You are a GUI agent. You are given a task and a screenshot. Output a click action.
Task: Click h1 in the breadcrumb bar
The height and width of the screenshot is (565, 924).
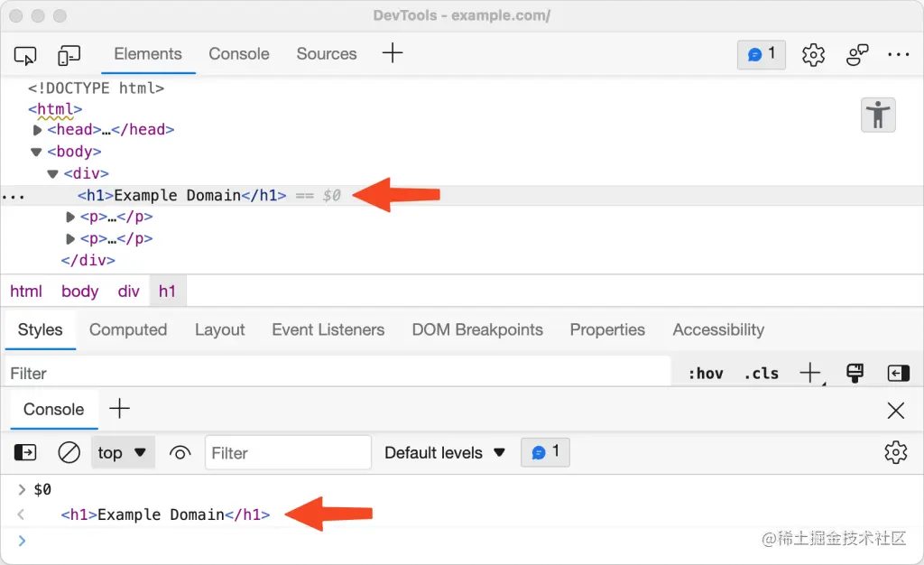tap(167, 291)
